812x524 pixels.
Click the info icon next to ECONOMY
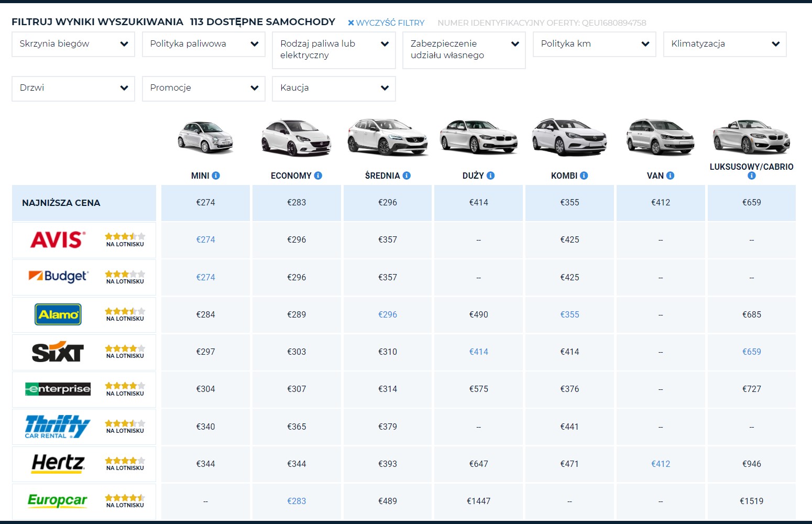coord(318,176)
